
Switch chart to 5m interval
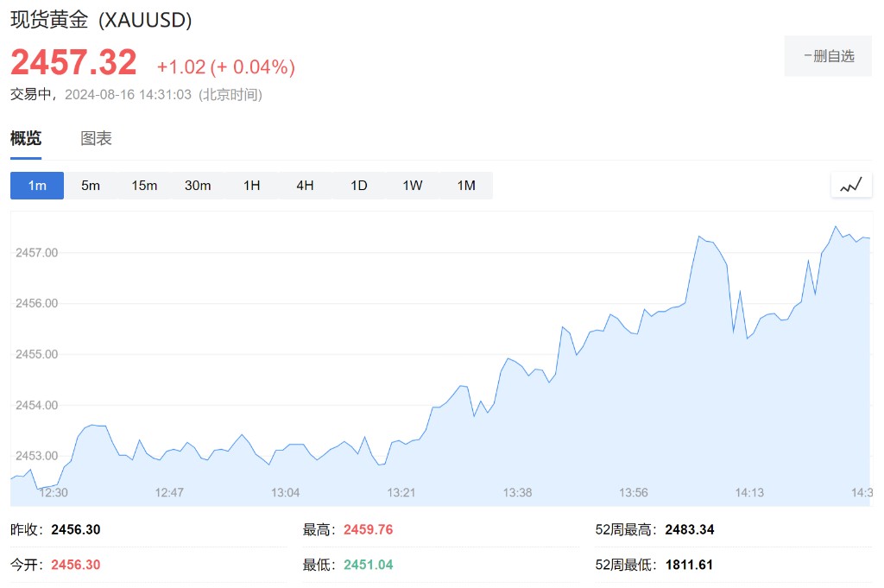(x=91, y=186)
